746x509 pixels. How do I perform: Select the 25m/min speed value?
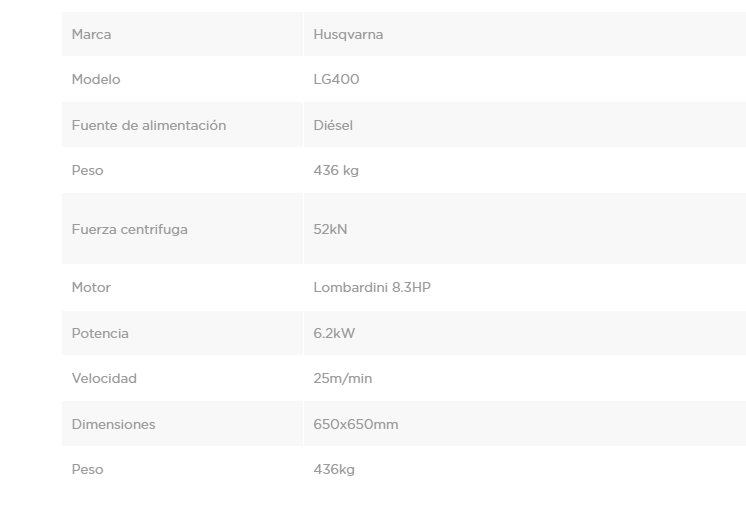(x=343, y=379)
